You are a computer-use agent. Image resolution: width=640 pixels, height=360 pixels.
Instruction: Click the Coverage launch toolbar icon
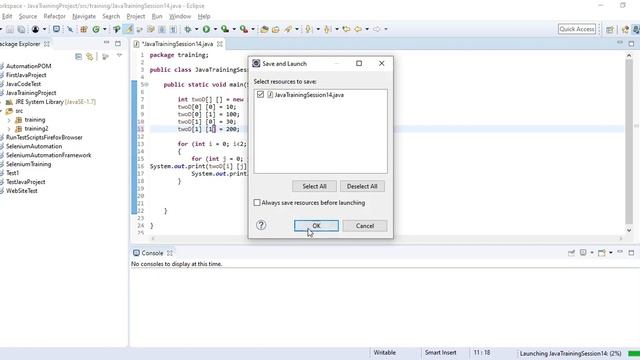click(225, 29)
